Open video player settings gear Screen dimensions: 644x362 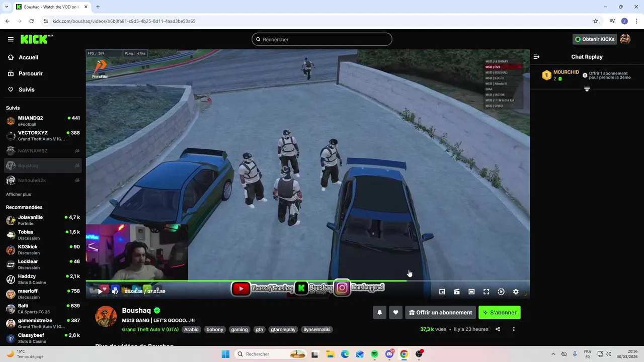point(516,292)
